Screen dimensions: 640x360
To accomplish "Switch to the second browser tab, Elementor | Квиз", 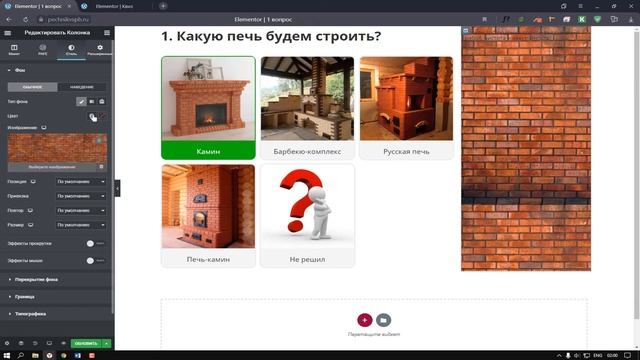I will [114, 6].
